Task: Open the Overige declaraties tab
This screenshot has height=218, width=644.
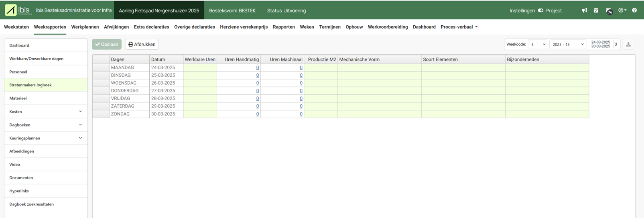Action: pyautogui.click(x=195, y=27)
